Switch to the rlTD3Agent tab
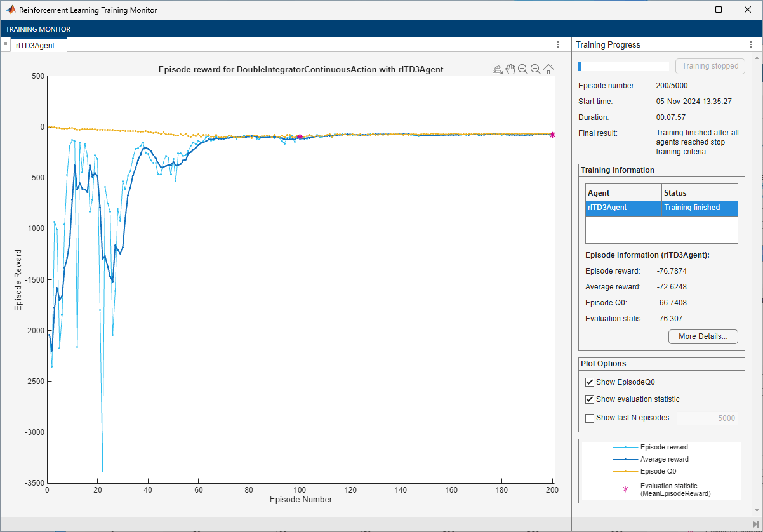This screenshot has width=763, height=532. (x=36, y=45)
